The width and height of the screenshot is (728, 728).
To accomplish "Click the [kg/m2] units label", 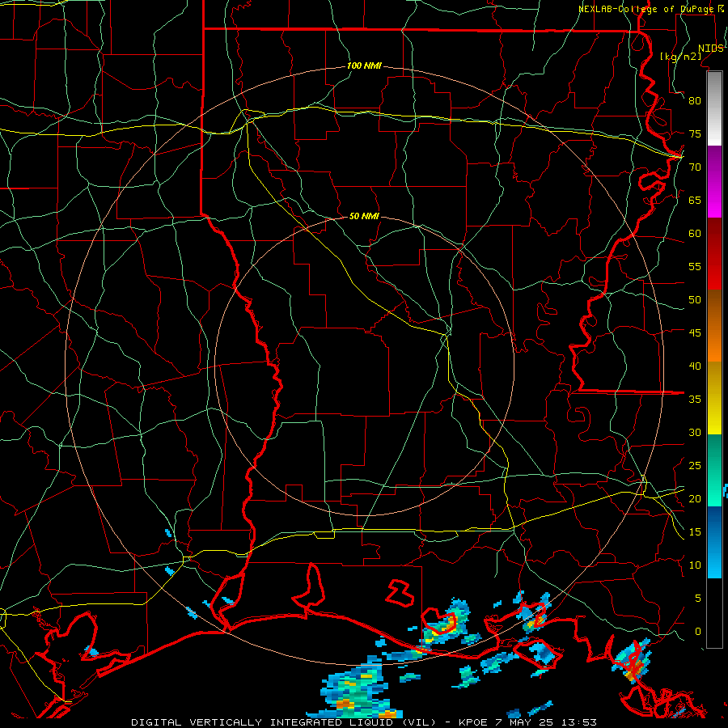I will click(x=680, y=57).
